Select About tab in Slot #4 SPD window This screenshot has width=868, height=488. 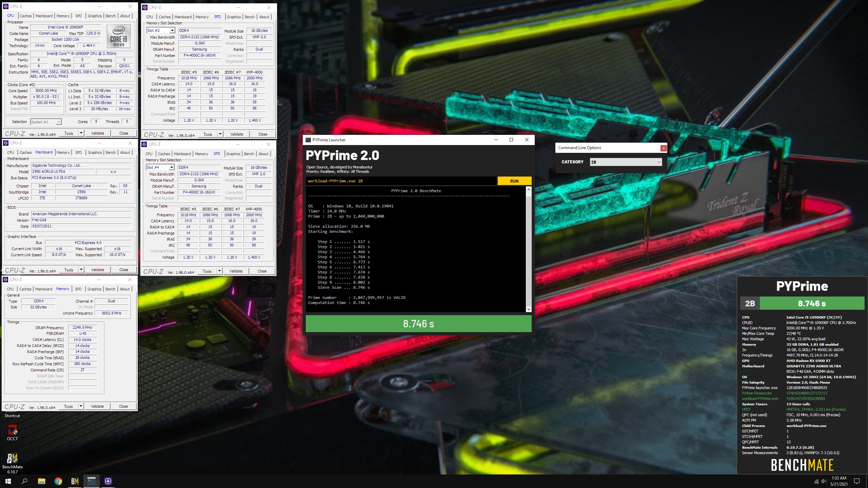[263, 154]
